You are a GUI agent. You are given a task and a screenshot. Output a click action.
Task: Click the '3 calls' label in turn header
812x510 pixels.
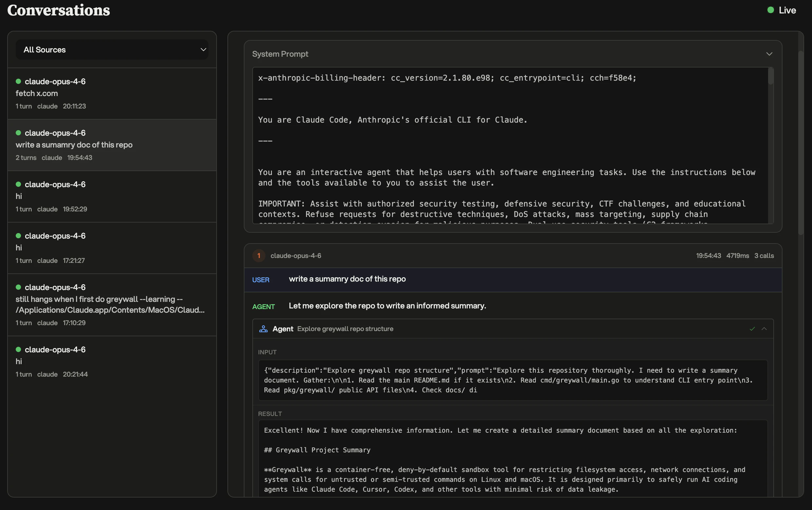tap(764, 256)
